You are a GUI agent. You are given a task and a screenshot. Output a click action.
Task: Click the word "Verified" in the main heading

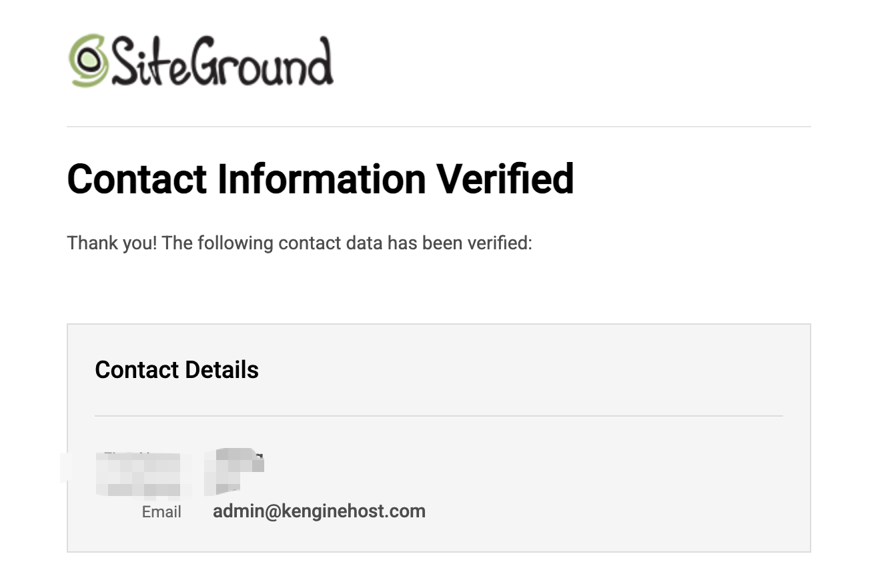click(505, 179)
